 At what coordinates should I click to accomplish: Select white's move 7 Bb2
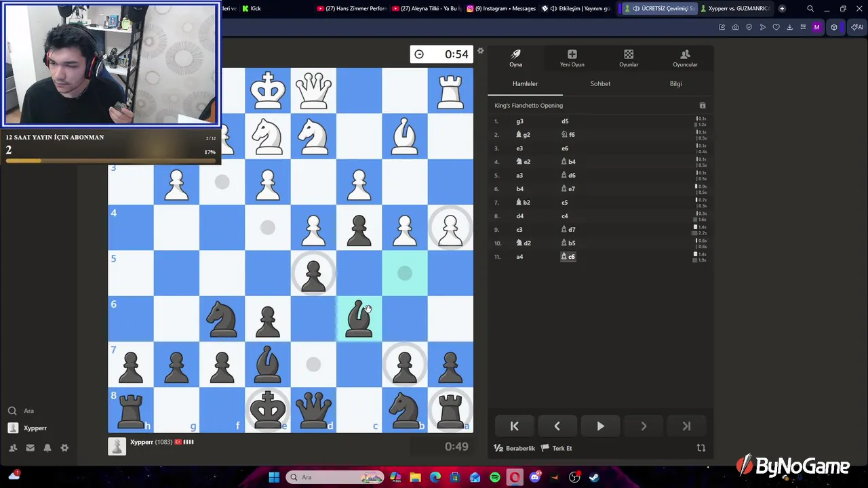click(523, 203)
